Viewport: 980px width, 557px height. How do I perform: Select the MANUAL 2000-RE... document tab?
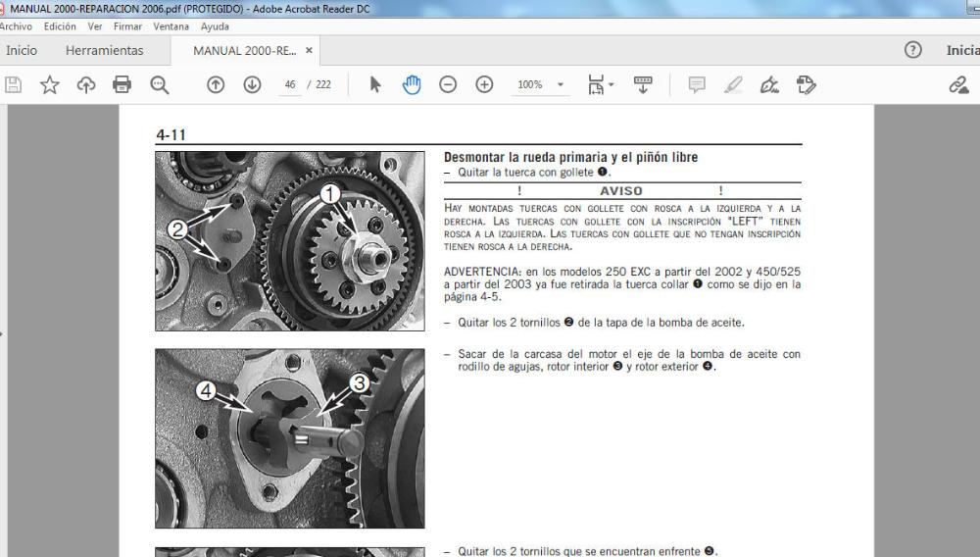[244, 51]
